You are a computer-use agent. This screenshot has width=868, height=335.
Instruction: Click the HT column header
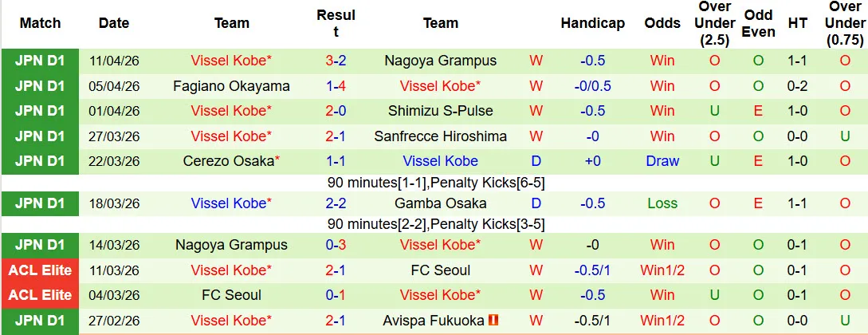tap(798, 23)
